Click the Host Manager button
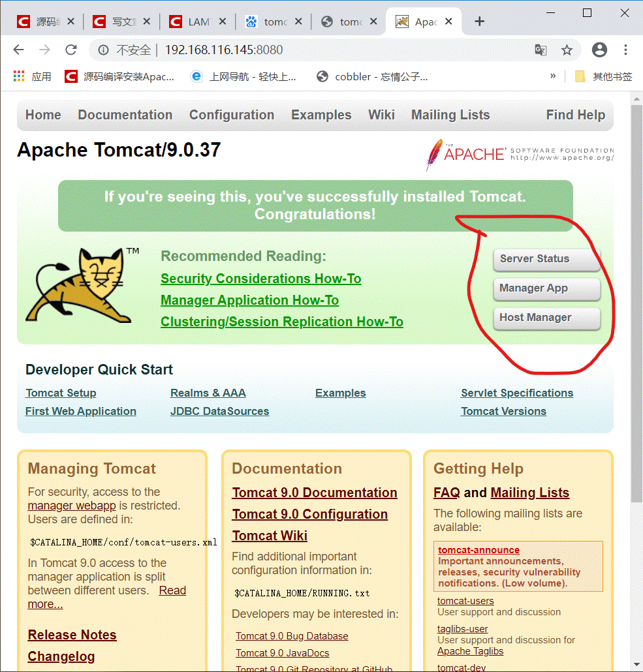 click(x=546, y=318)
